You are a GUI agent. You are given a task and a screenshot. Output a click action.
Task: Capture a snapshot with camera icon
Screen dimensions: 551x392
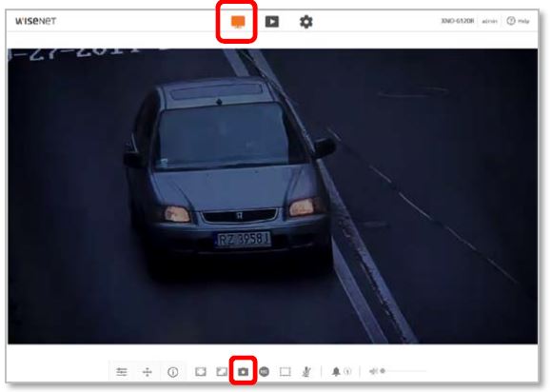tap(244, 372)
